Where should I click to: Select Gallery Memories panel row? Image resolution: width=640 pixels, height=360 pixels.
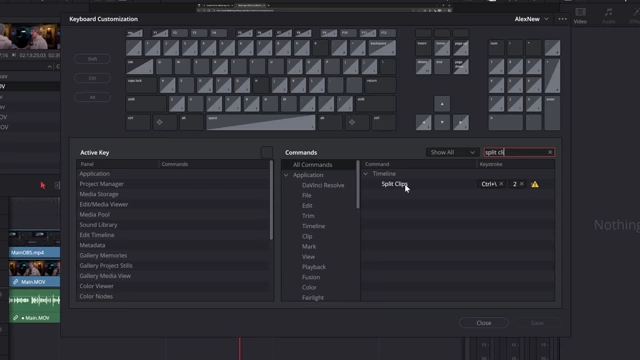click(x=173, y=256)
